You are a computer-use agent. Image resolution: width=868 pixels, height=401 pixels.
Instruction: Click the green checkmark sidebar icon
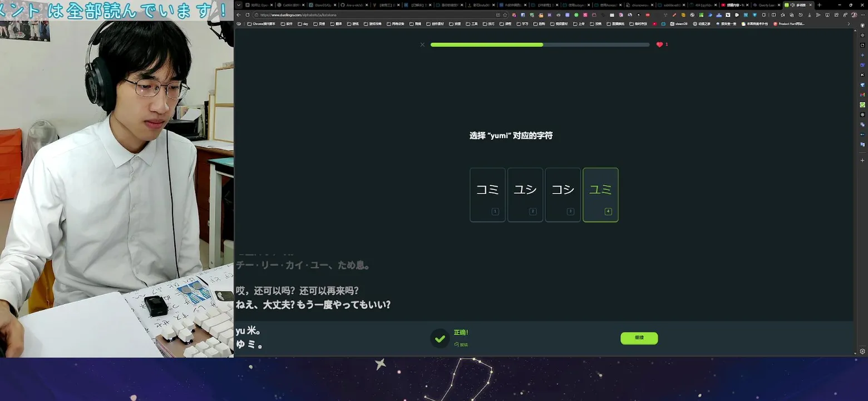(x=862, y=105)
